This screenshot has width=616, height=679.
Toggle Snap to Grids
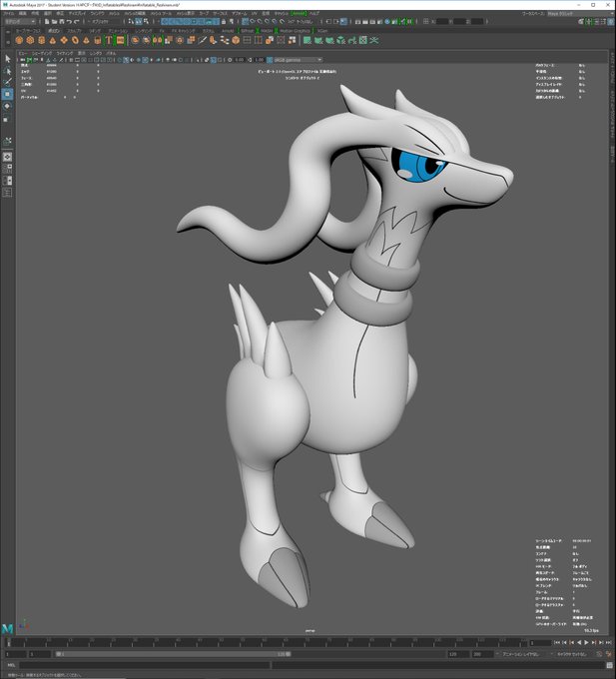point(246,21)
